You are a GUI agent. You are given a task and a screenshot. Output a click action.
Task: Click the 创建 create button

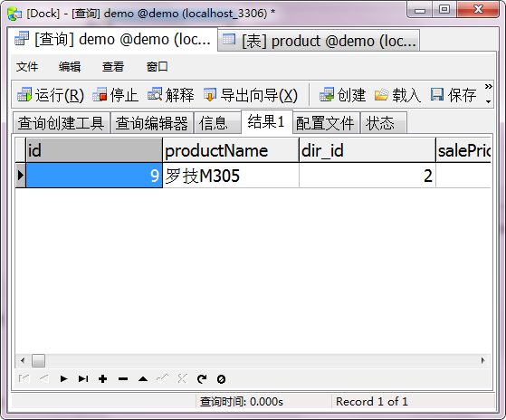342,95
